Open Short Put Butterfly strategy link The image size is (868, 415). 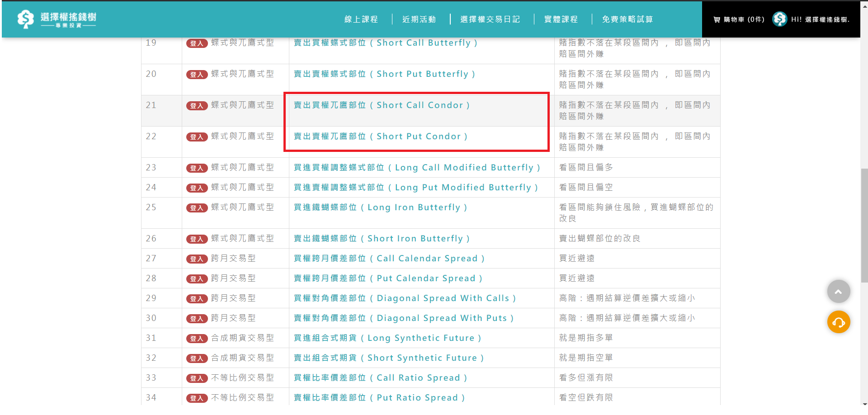coord(384,74)
